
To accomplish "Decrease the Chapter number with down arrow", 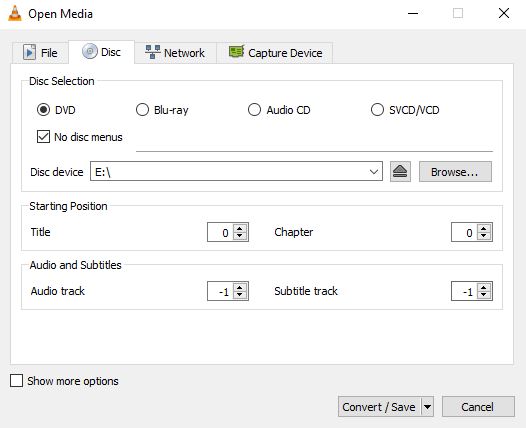I will [483, 236].
